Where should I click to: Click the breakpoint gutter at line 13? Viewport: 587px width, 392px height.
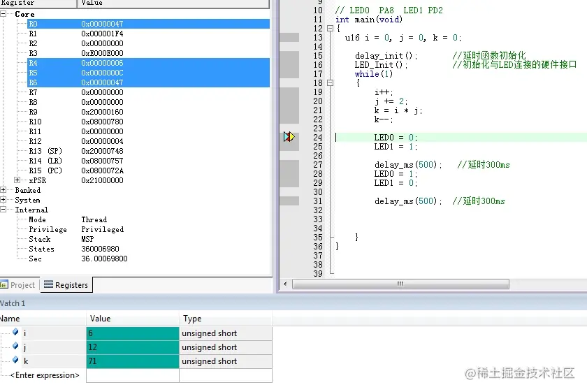coord(289,38)
